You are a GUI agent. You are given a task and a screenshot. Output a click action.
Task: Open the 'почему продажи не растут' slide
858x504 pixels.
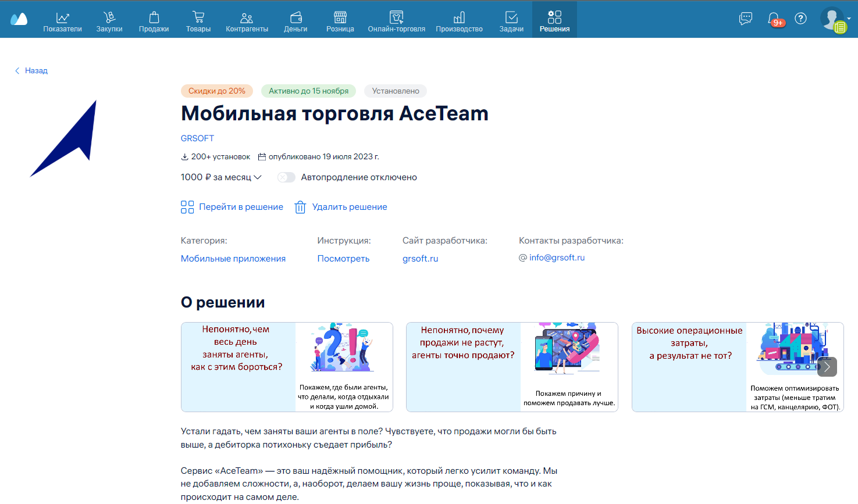tap(512, 367)
